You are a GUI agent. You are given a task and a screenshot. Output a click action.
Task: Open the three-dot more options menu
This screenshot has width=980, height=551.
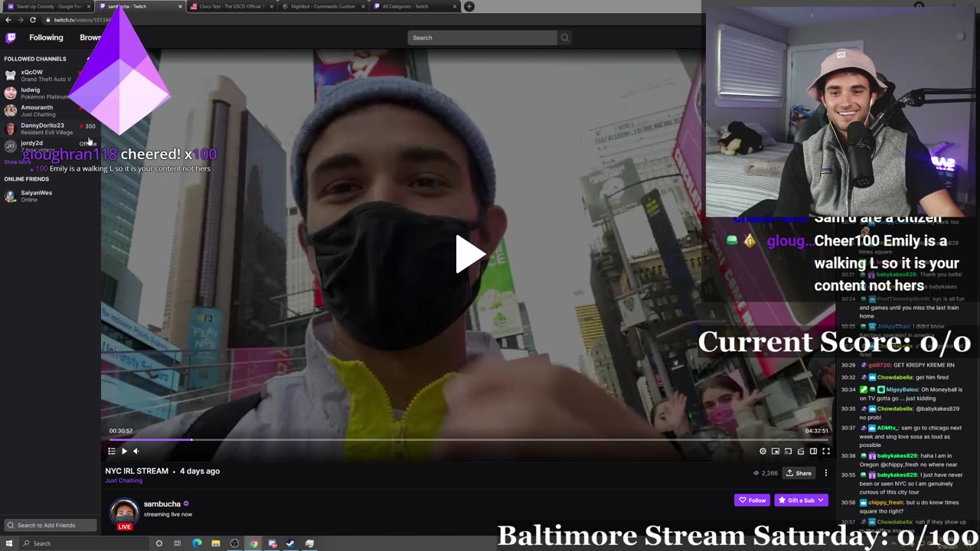(x=825, y=473)
